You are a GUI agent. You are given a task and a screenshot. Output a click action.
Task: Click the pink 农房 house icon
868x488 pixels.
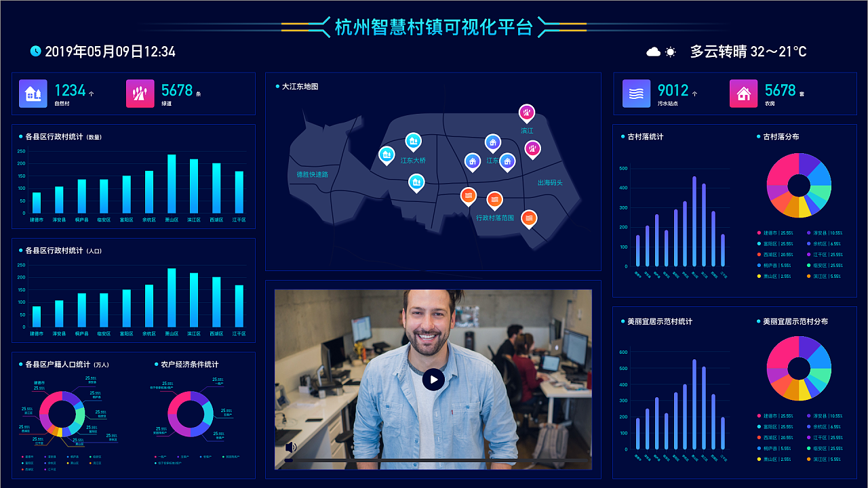coord(744,94)
